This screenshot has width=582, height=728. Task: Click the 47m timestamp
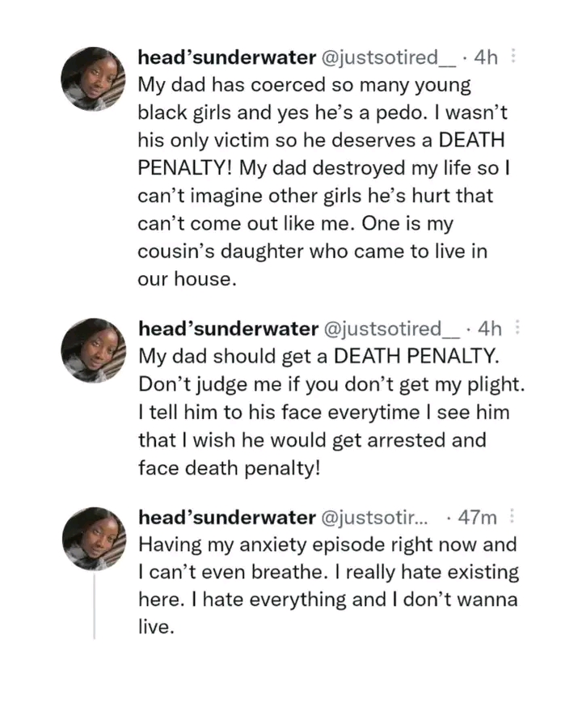(476, 517)
